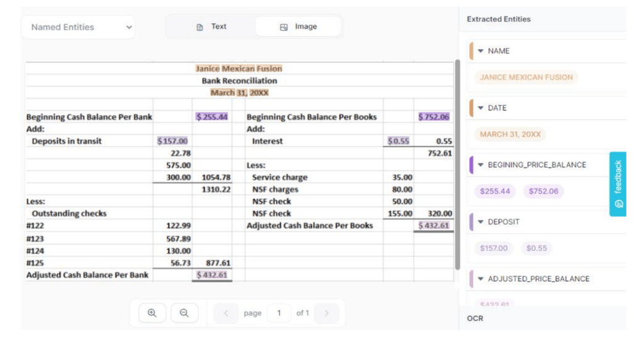Click the zoom out magnifier icon
The image size is (644, 349).
184,313
